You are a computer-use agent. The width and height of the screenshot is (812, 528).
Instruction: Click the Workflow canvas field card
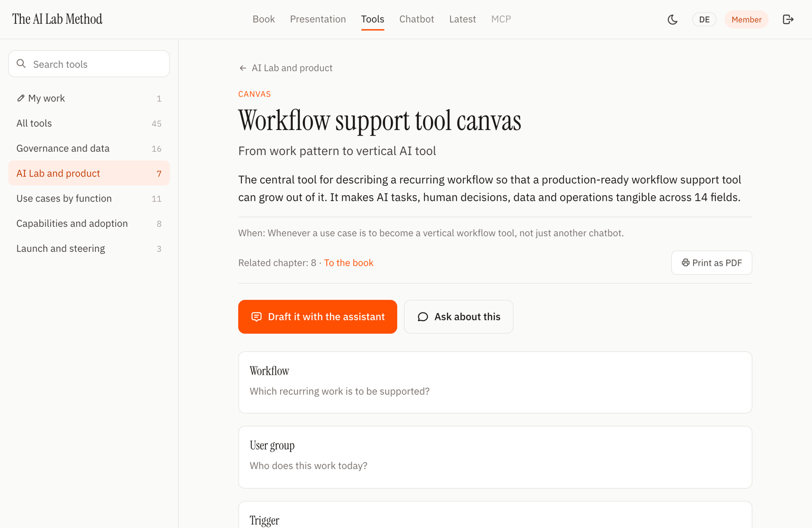495,382
